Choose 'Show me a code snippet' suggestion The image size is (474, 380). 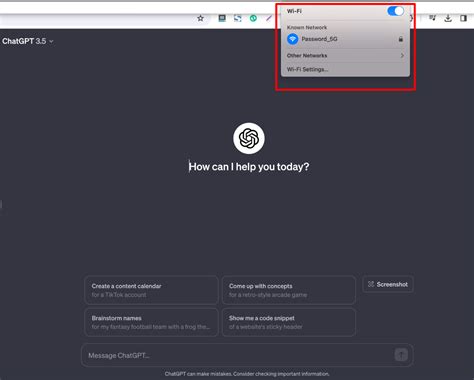tap(289, 322)
